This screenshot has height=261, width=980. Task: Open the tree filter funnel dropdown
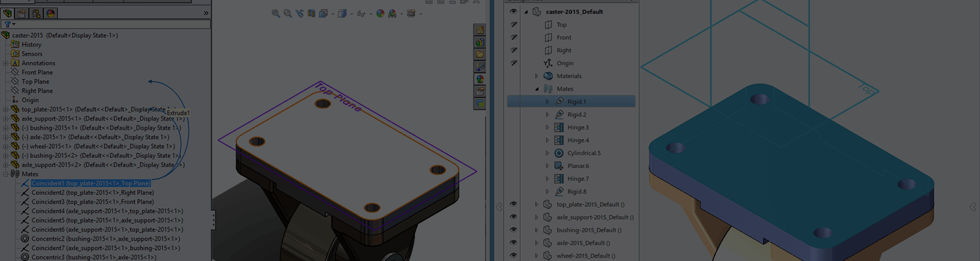pyautogui.click(x=10, y=24)
